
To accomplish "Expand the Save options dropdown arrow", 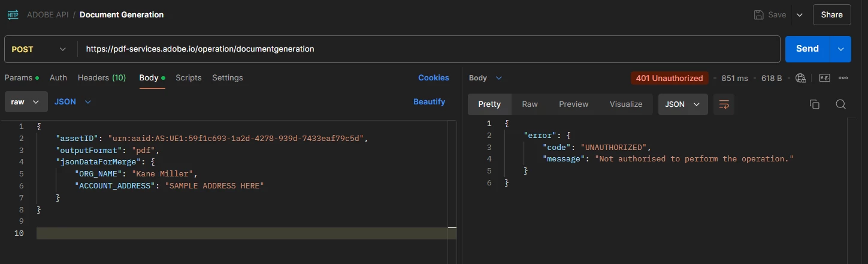I will (x=799, y=15).
